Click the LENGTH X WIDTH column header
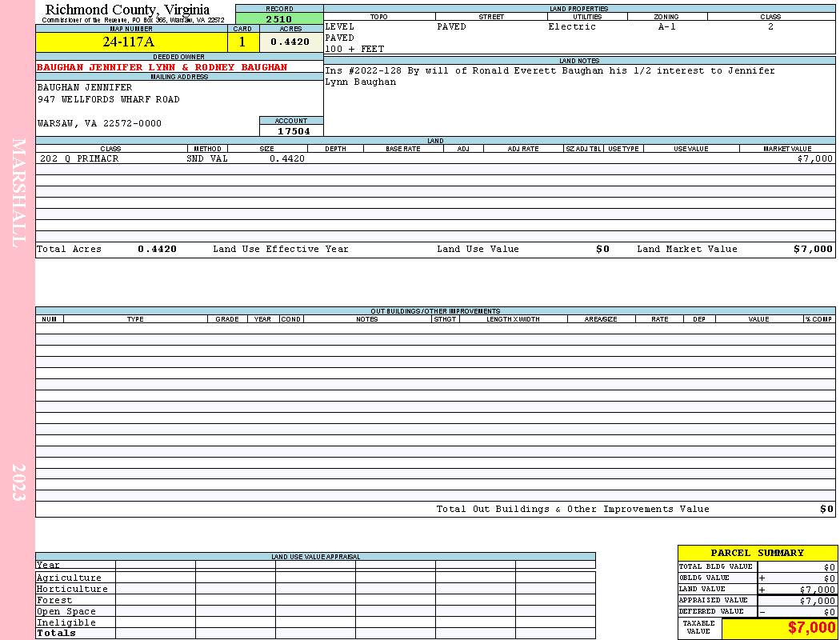Screen dimensions: 840x640 click(x=513, y=319)
